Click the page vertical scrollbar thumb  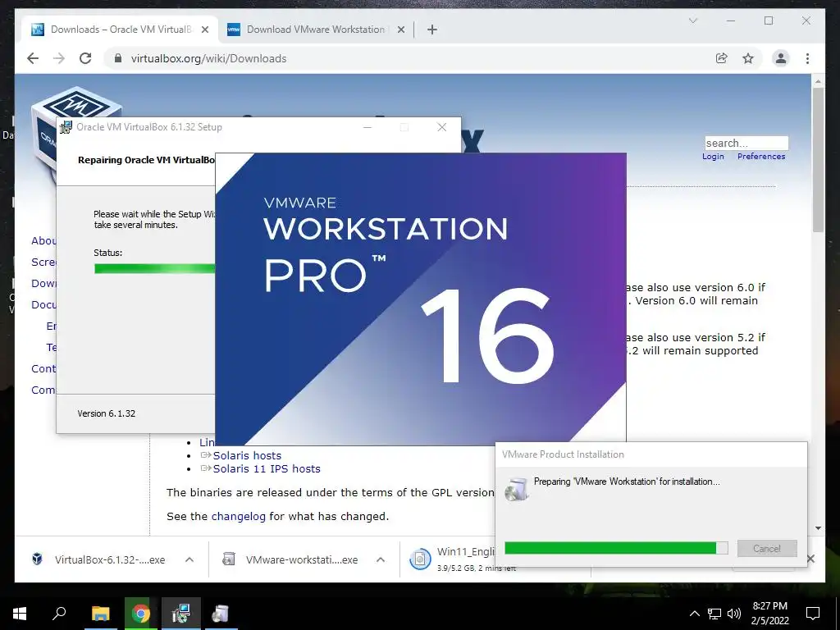point(818,160)
